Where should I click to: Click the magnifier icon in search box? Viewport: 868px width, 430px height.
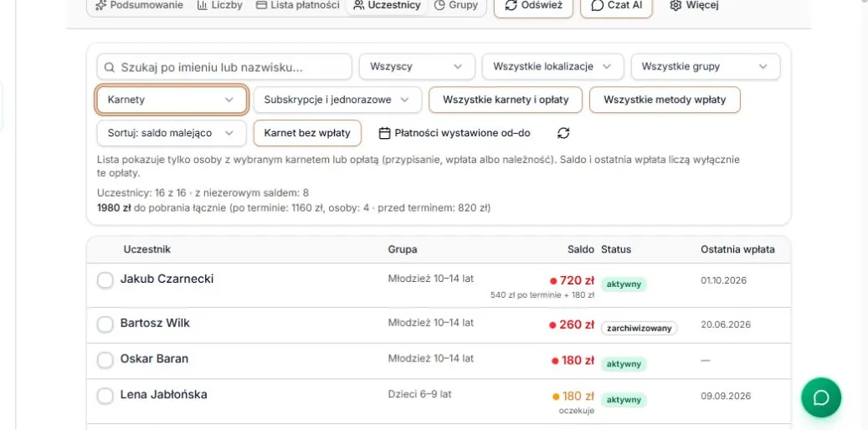[110, 67]
